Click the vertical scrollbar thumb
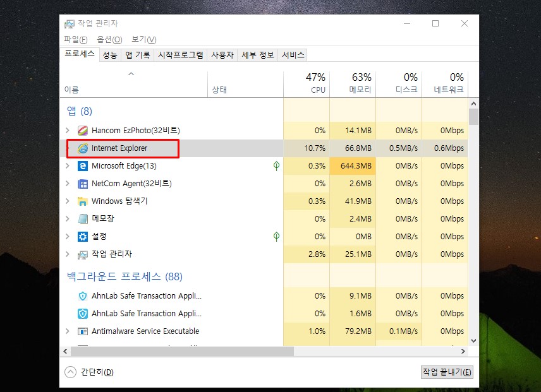This screenshot has width=541, height=392. tap(473, 117)
